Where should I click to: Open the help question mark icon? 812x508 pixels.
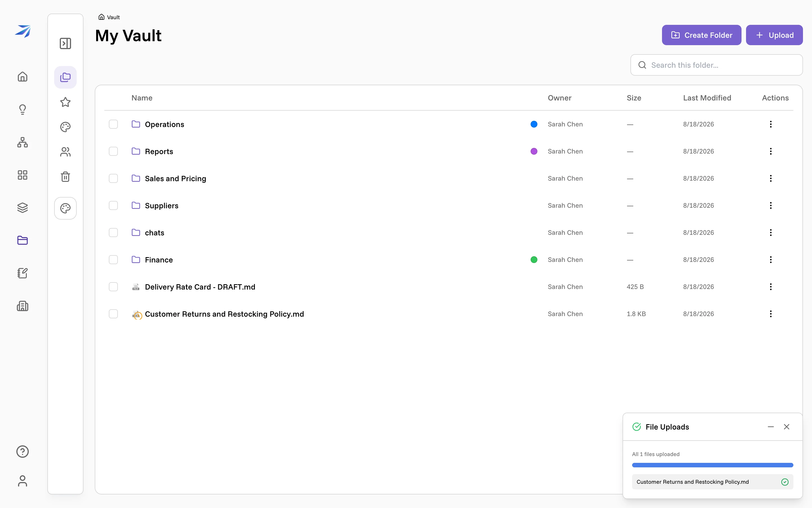coord(23,452)
